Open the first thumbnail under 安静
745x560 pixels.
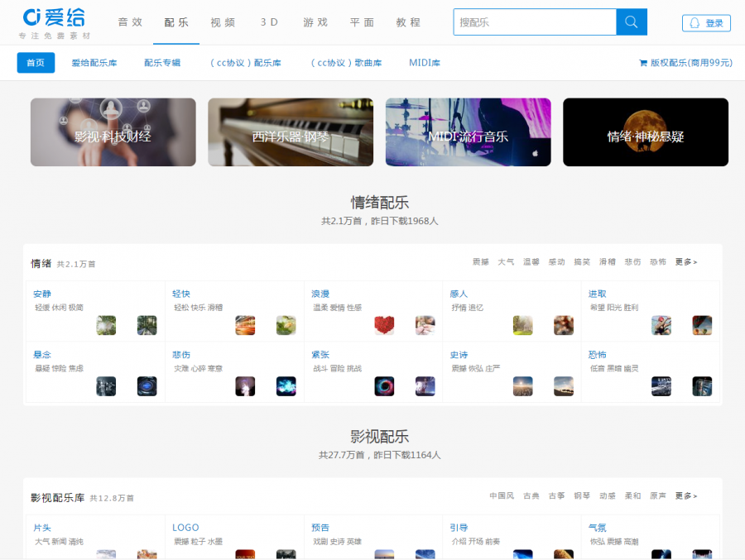tap(106, 325)
